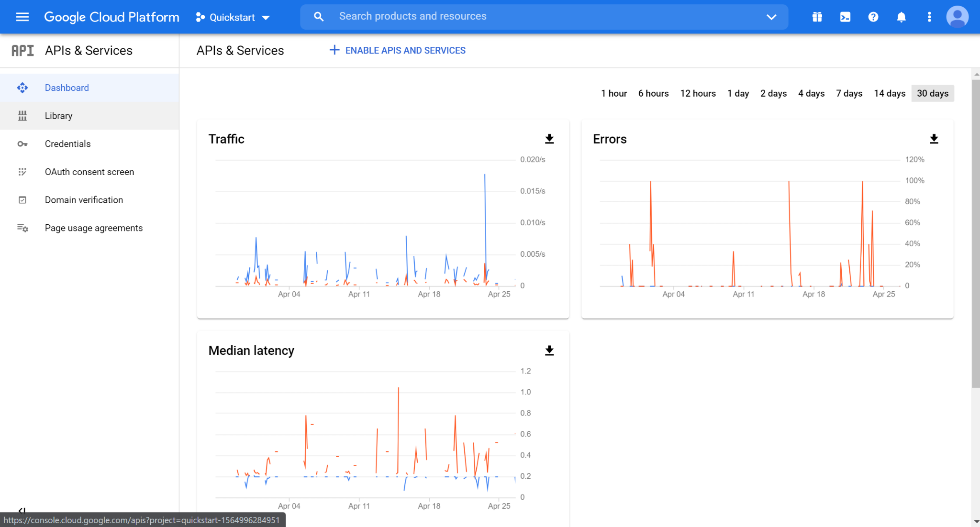Select the 12 hours time range
The width and height of the screenshot is (980, 527).
pyautogui.click(x=698, y=93)
